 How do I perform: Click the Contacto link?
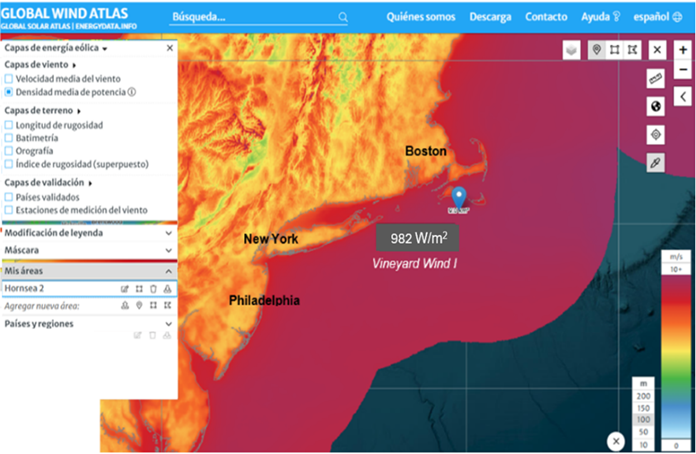(x=546, y=17)
